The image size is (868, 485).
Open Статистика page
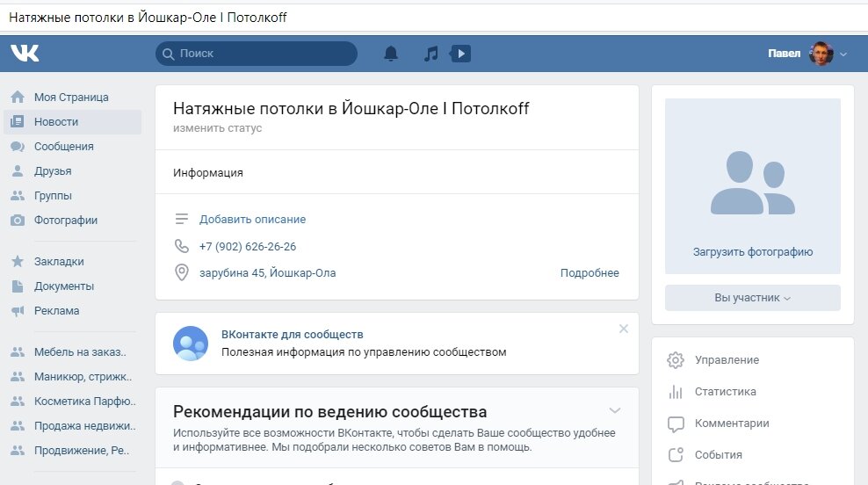click(x=725, y=392)
